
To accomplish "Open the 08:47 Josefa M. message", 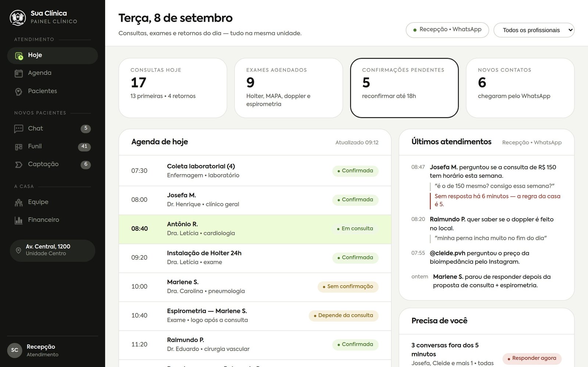I will 486,186.
